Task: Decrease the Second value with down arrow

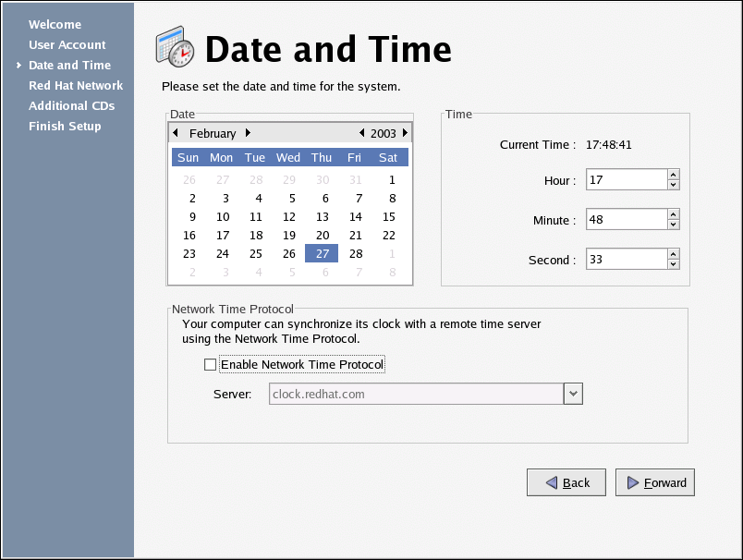Action: click(x=673, y=264)
